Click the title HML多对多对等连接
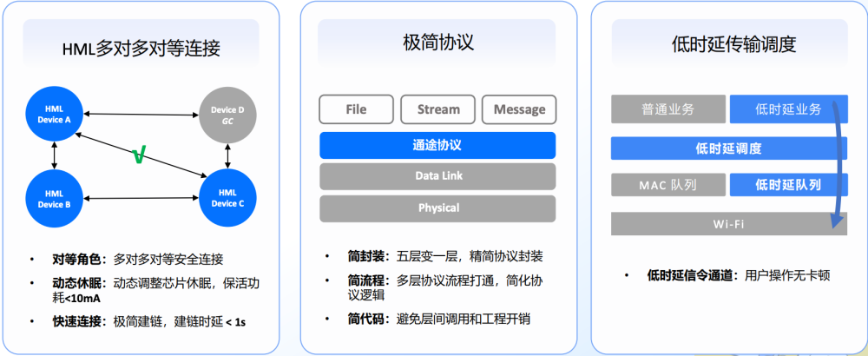Image resolution: width=868 pixels, height=356 pixels. point(141,48)
